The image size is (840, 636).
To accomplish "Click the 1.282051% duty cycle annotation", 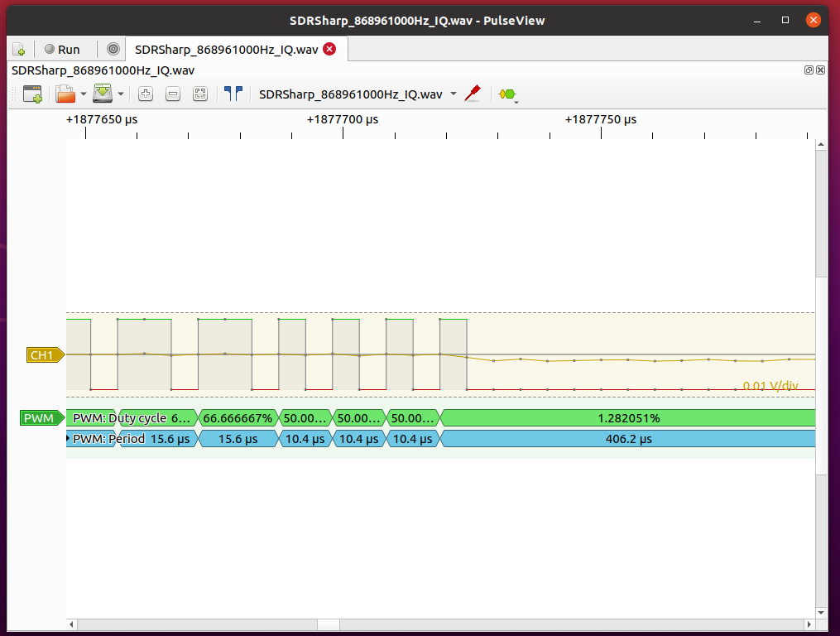I will (628, 417).
